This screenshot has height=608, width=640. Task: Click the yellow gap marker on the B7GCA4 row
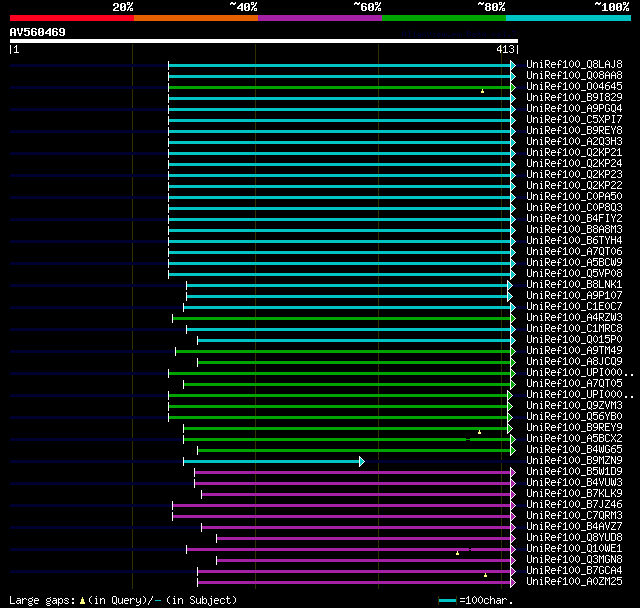click(485, 575)
